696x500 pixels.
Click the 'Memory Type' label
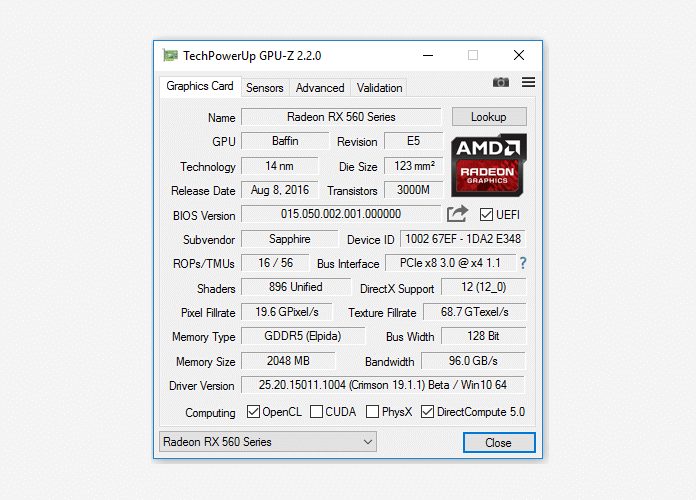coord(204,337)
